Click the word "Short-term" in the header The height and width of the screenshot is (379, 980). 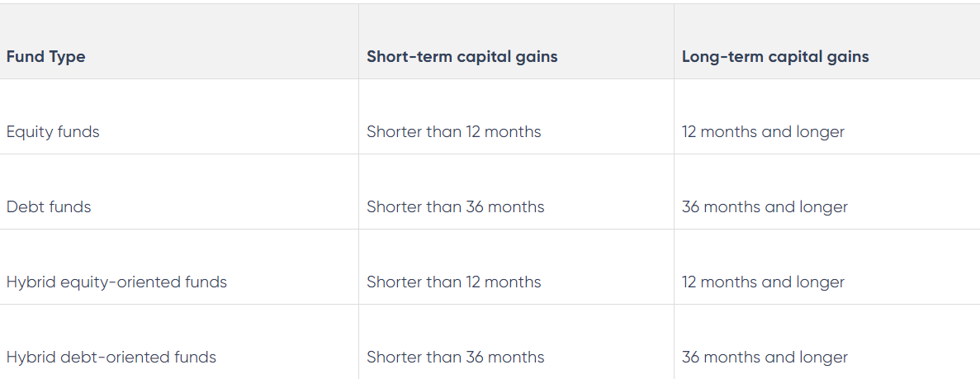pos(406,57)
